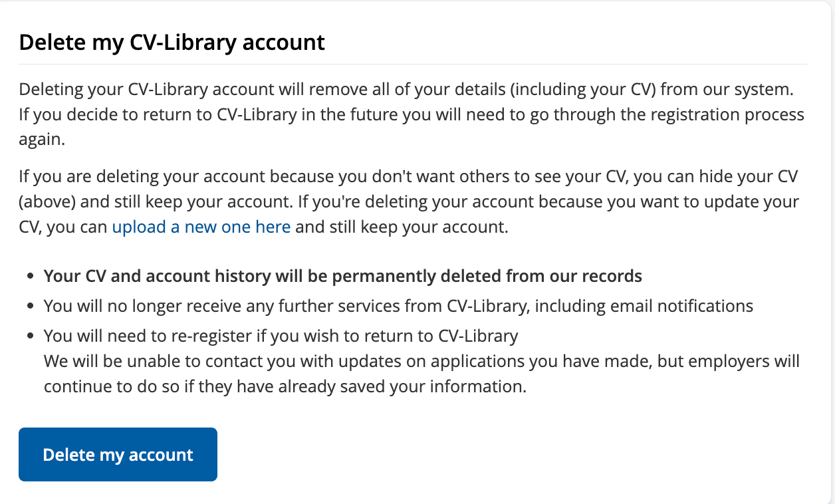Click the divider line under the heading
This screenshot has width=835, height=504.
412,64
